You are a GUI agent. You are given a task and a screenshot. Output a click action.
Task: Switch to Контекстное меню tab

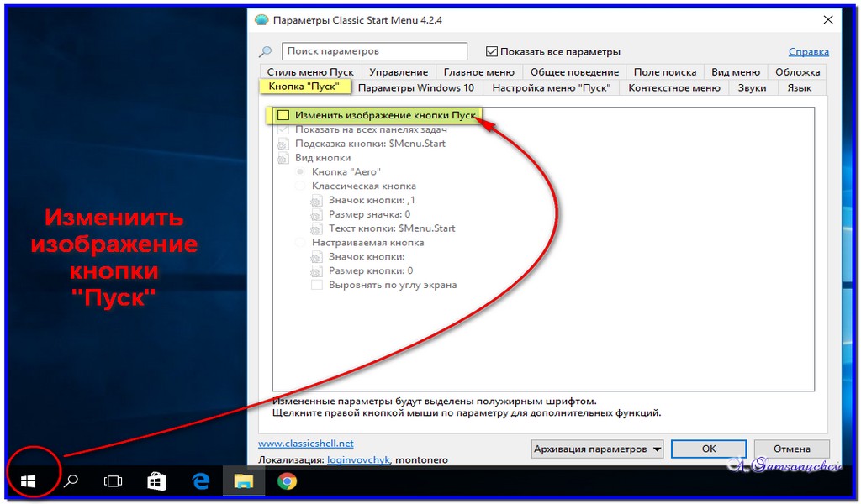click(674, 87)
